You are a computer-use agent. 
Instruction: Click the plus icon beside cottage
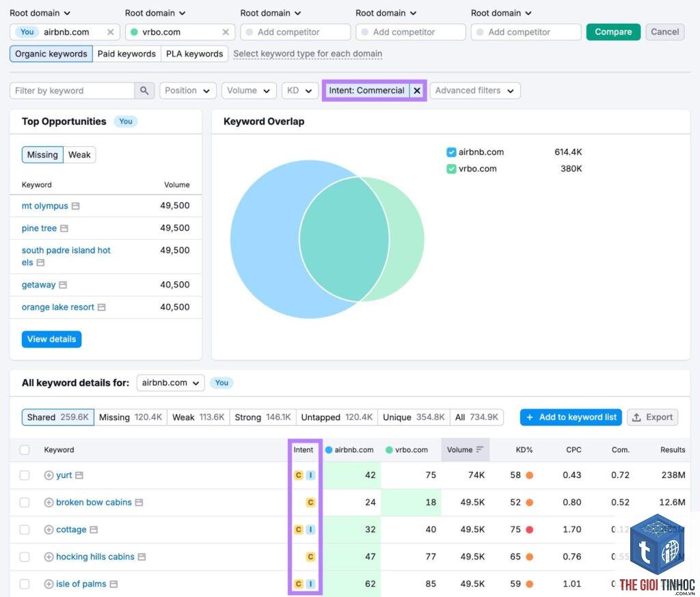point(49,529)
